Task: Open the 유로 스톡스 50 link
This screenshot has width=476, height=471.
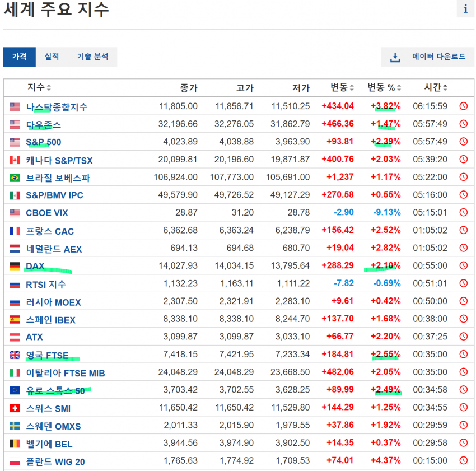Action: click(55, 390)
